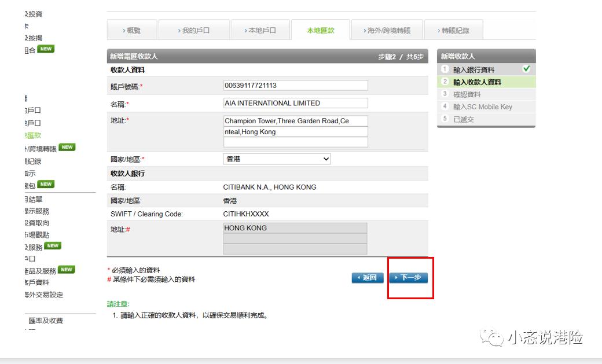Open the 本地戶口 tab
Screen dimensions: 602x364
click(260, 30)
